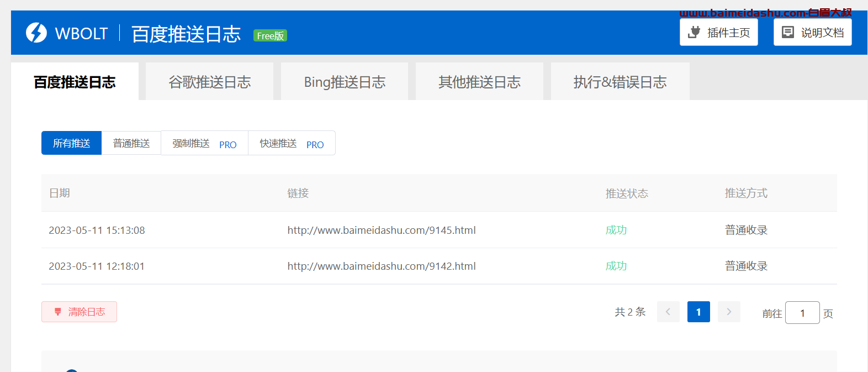Click the broom icon in 清除日志

(58, 312)
